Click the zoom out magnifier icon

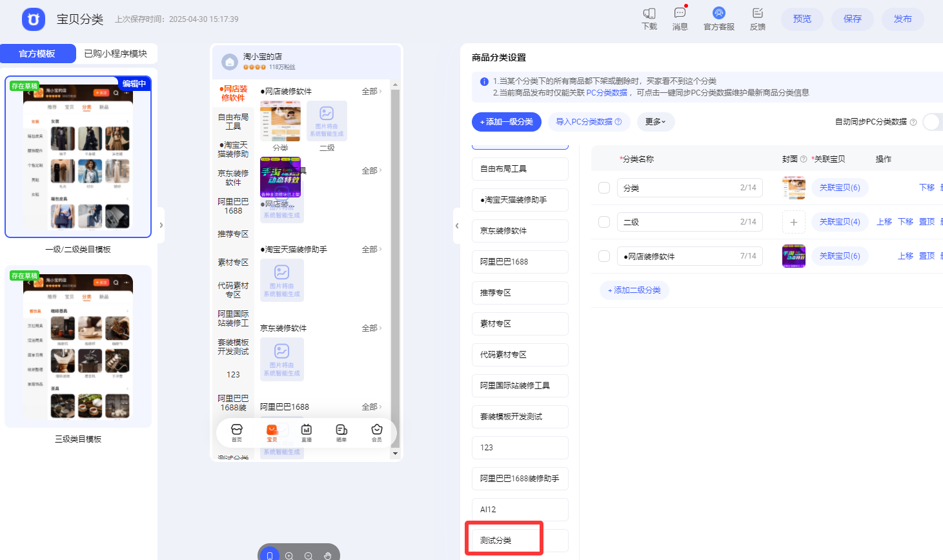coord(309,555)
